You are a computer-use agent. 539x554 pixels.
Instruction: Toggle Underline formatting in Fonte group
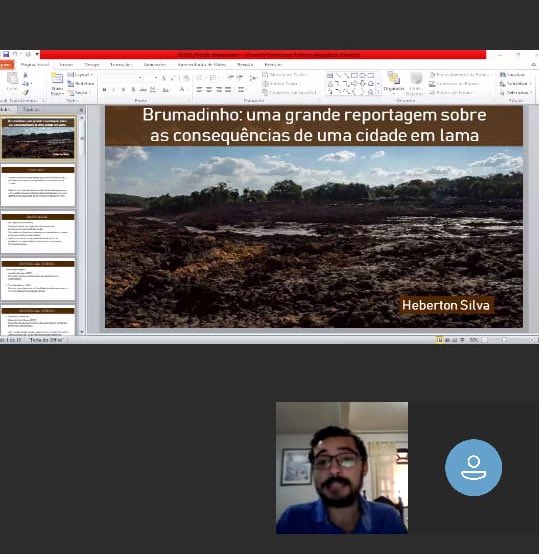click(123, 90)
